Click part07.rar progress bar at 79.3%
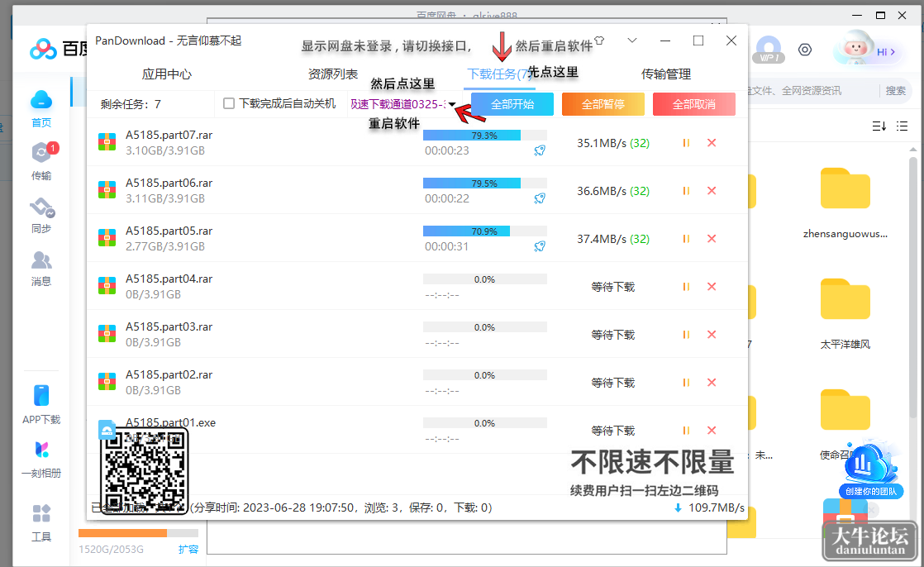The image size is (924, 567). (x=485, y=136)
